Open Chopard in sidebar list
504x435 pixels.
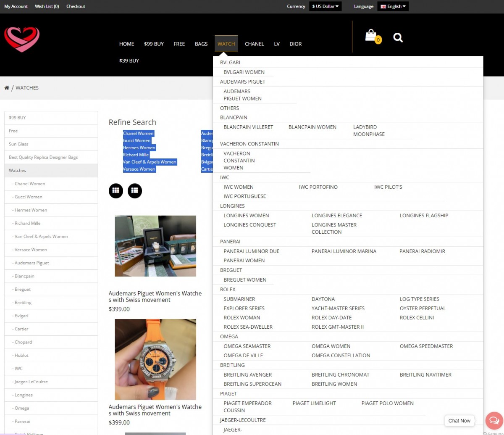tap(51, 342)
